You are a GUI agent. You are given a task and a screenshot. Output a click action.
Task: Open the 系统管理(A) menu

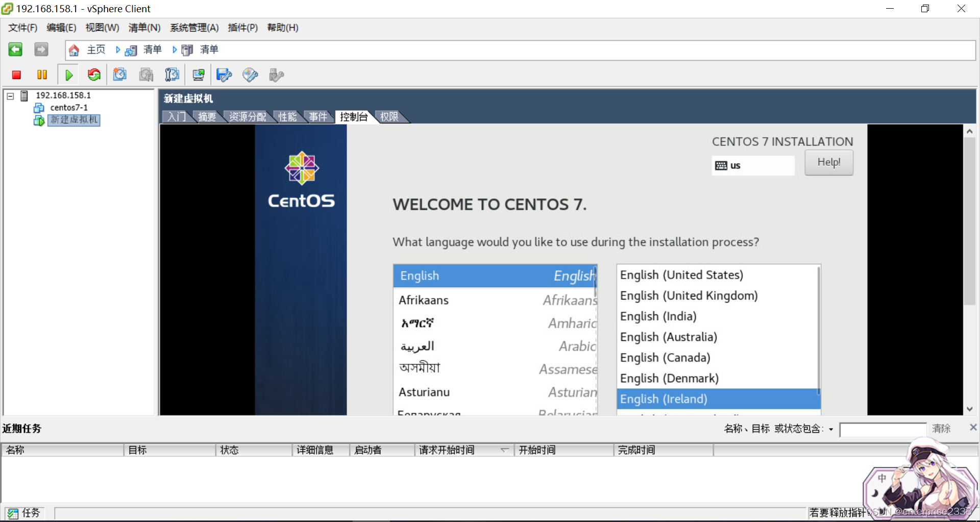tap(194, 28)
